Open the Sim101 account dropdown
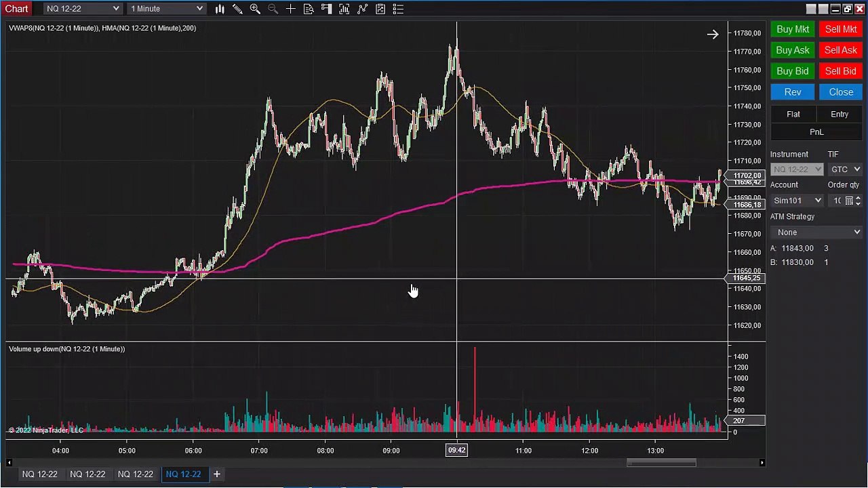The width and height of the screenshot is (868, 488). [797, 201]
